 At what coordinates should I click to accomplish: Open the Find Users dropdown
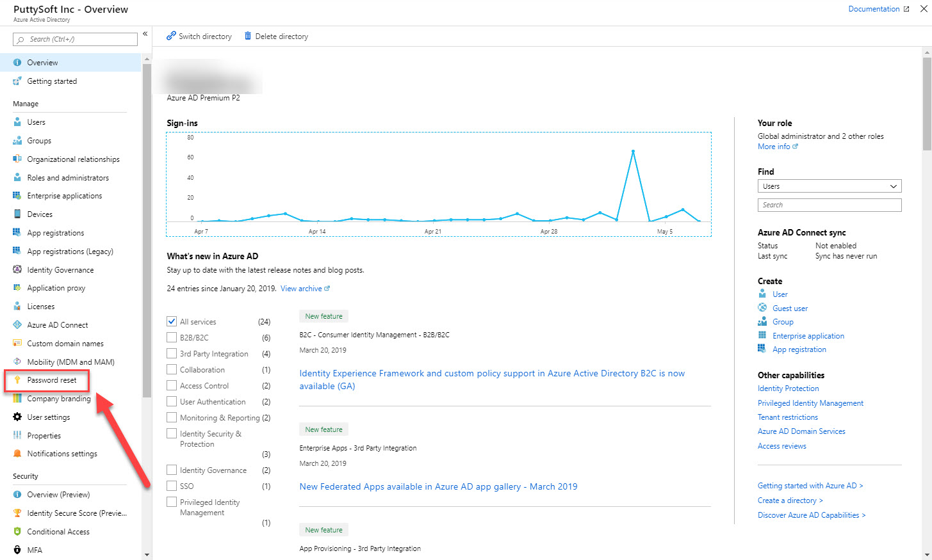click(x=830, y=186)
